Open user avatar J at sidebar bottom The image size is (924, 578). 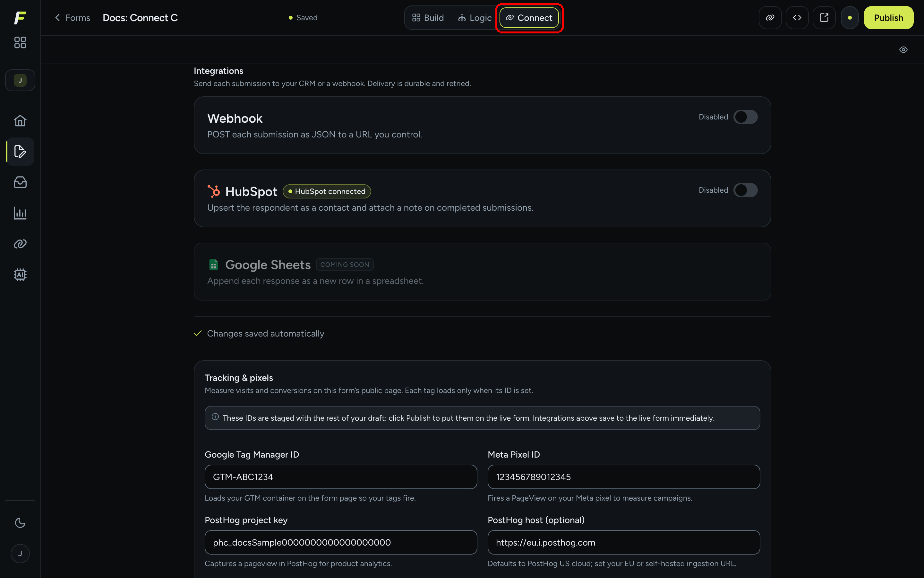(20, 554)
